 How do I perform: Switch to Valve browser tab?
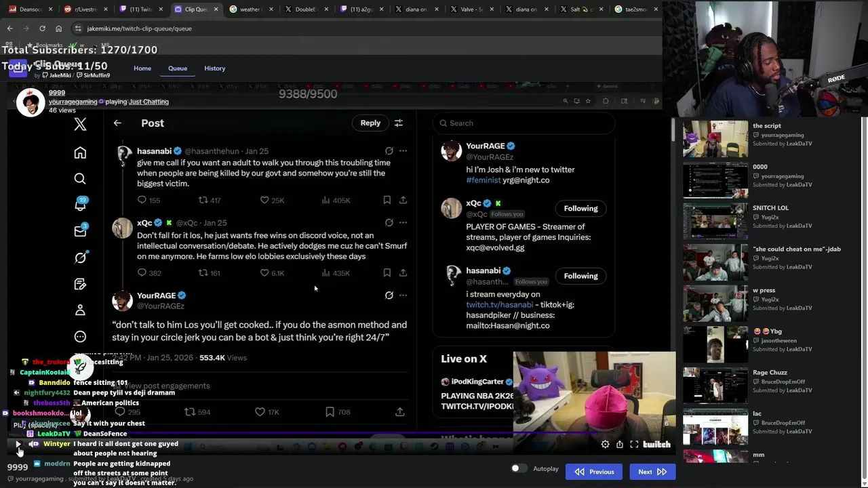click(471, 9)
